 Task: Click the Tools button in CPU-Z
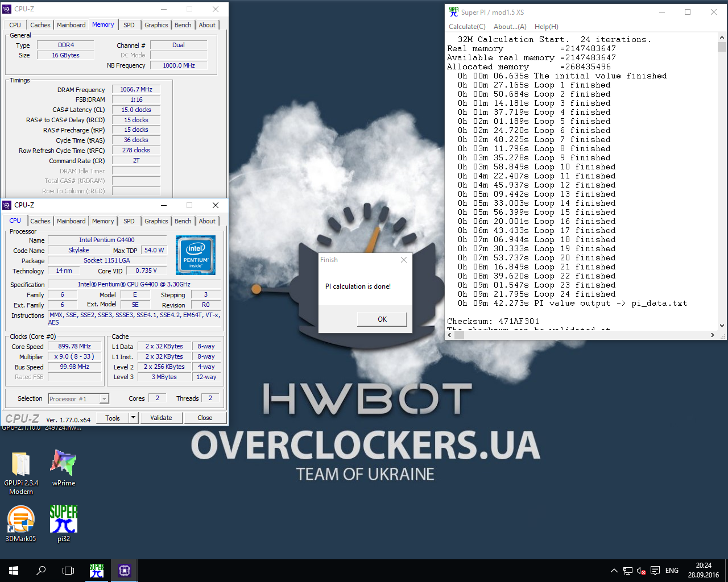[113, 418]
